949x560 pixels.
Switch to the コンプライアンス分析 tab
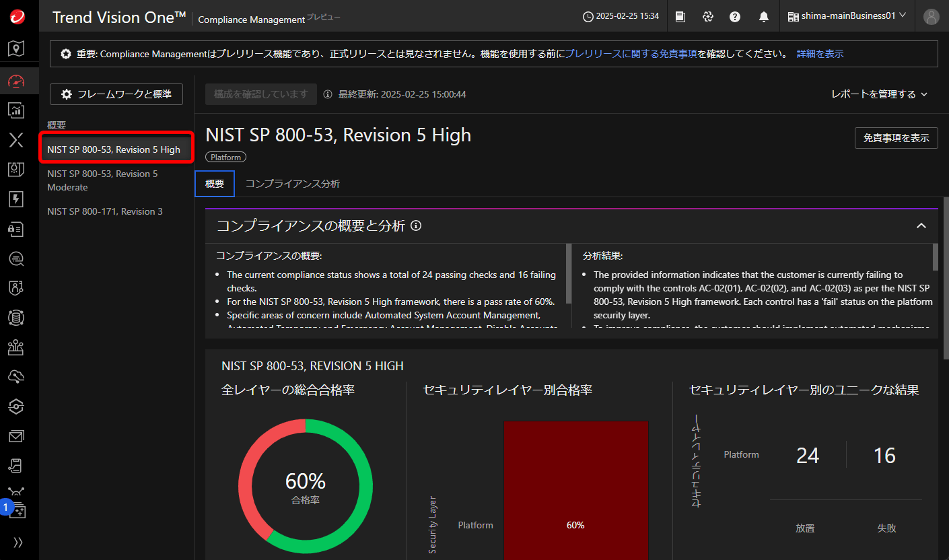pyautogui.click(x=293, y=184)
